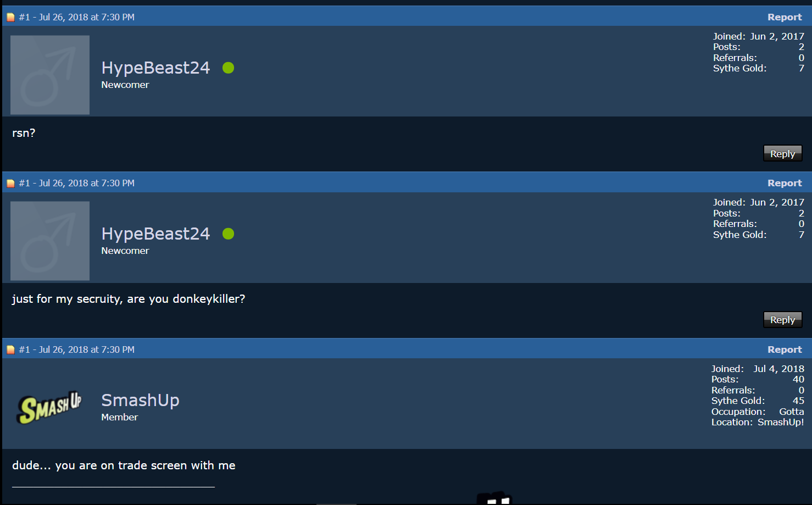The width and height of the screenshot is (812, 505).
Task: Open default avatar in the donkeykiller post
Action: coord(50,241)
